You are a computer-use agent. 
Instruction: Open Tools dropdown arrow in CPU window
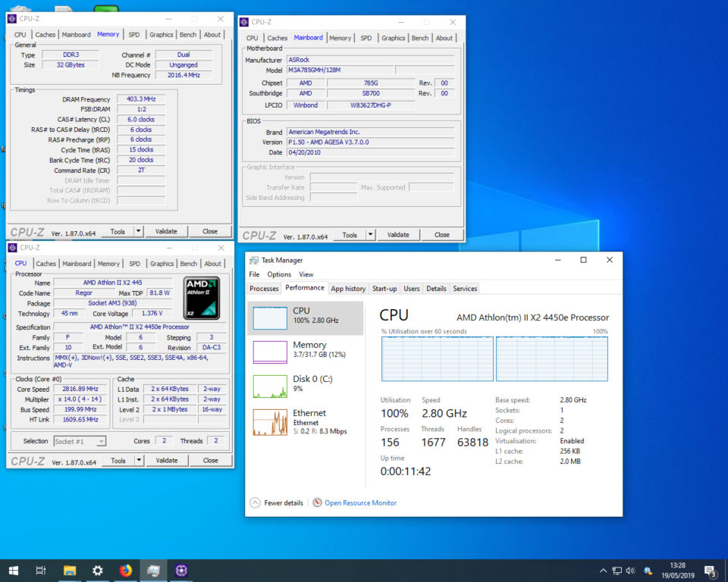point(139,460)
